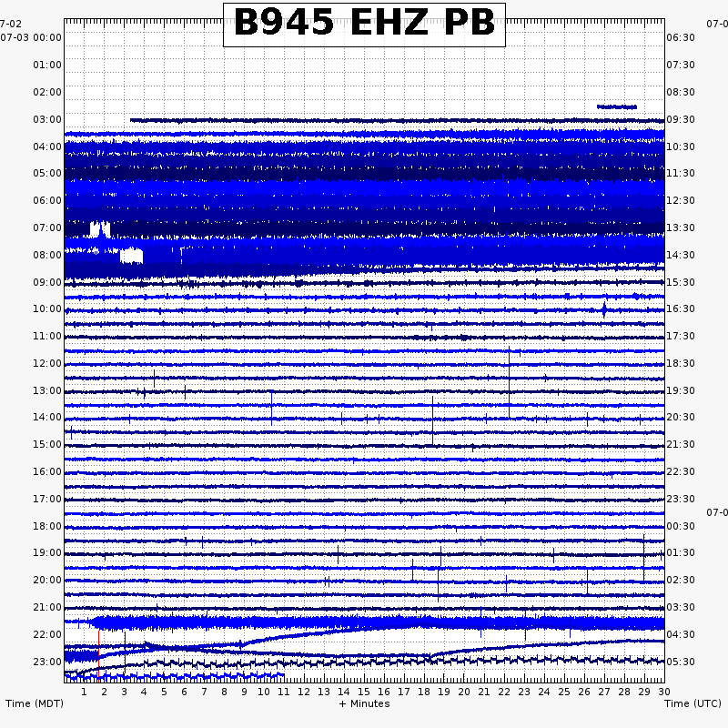
Task: Select the "18:00" MDT time label
Action: pyautogui.click(x=47, y=527)
